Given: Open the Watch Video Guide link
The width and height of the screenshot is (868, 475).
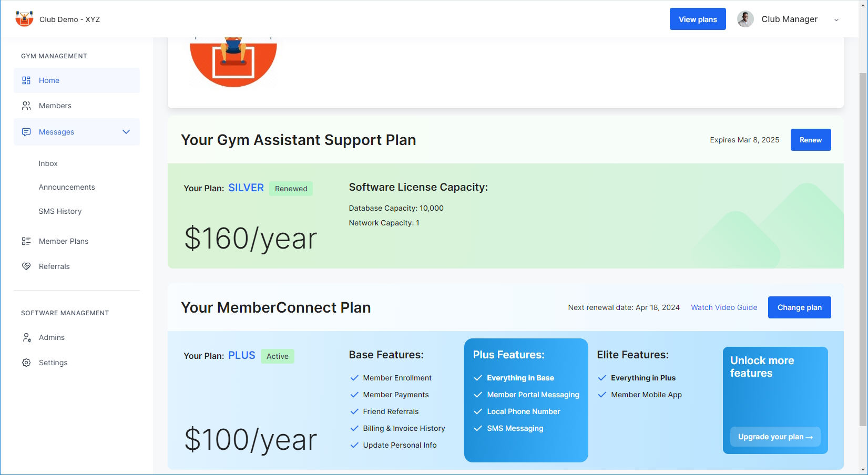Looking at the screenshot, I should (x=724, y=307).
